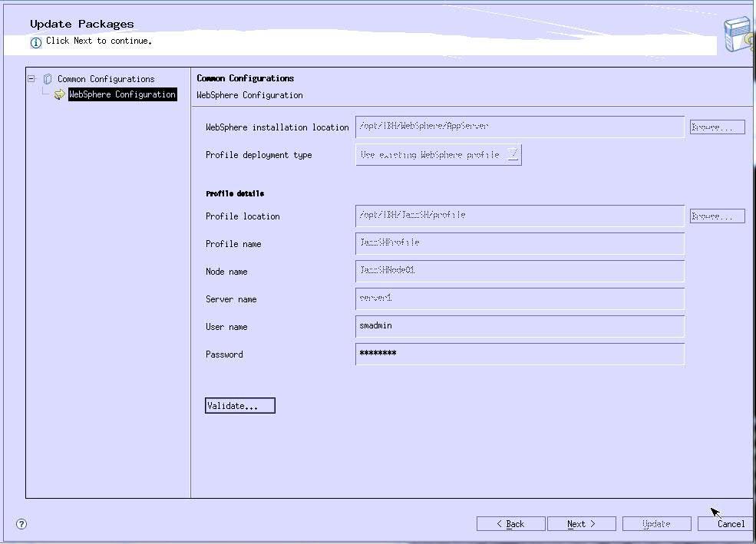Image resolution: width=756 pixels, height=544 pixels.
Task: Click the Validate... button
Action: [240, 406]
